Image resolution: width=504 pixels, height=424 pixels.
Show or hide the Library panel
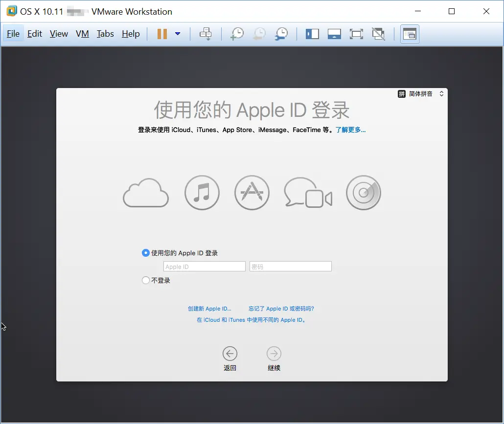point(312,34)
